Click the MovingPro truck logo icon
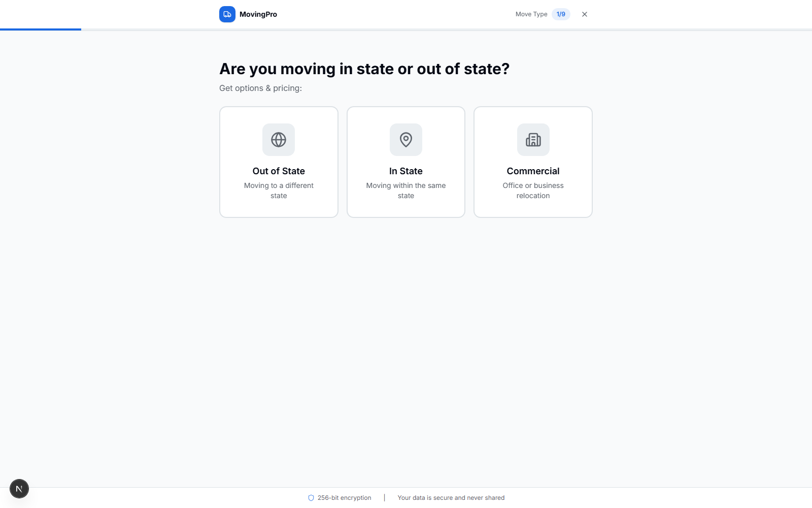 (227, 14)
